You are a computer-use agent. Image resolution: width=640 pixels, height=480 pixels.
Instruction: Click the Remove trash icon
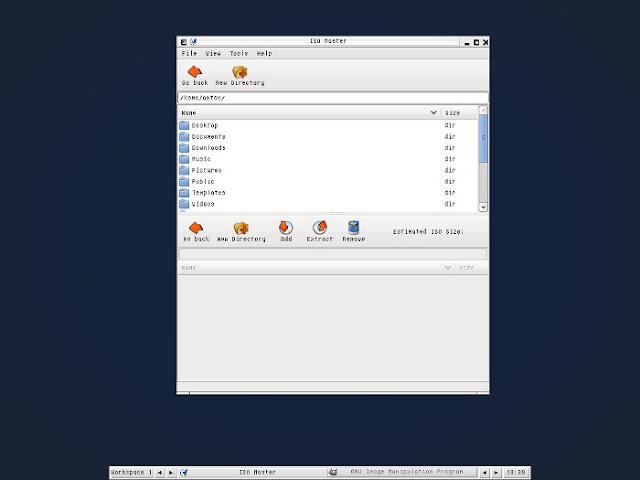click(x=353, y=228)
